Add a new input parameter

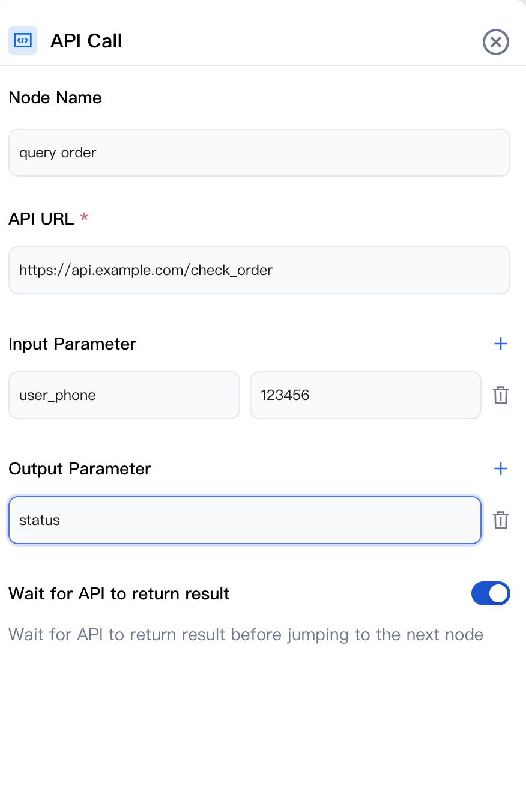pyautogui.click(x=500, y=344)
